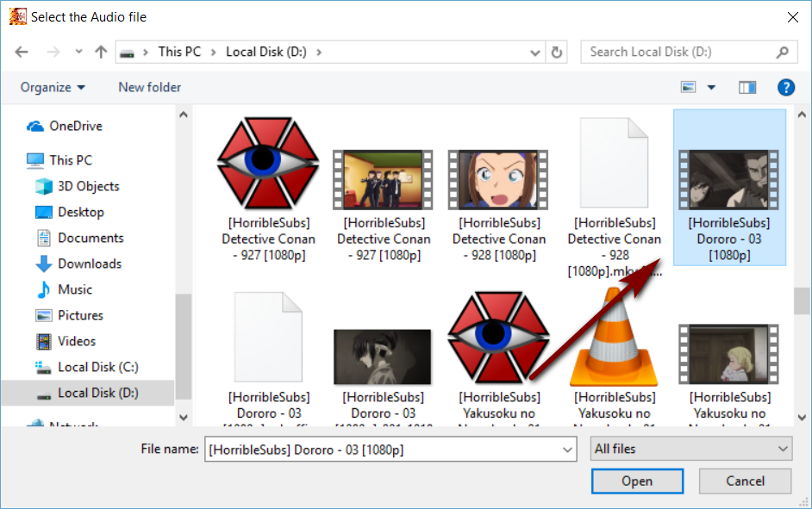Refresh the Local Disk (D:) folder
The width and height of the screenshot is (812, 509).
point(557,52)
